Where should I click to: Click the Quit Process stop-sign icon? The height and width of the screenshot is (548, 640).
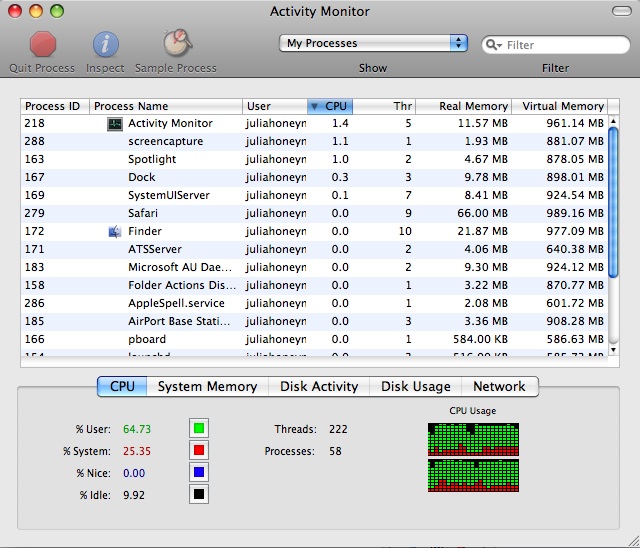tap(42, 44)
